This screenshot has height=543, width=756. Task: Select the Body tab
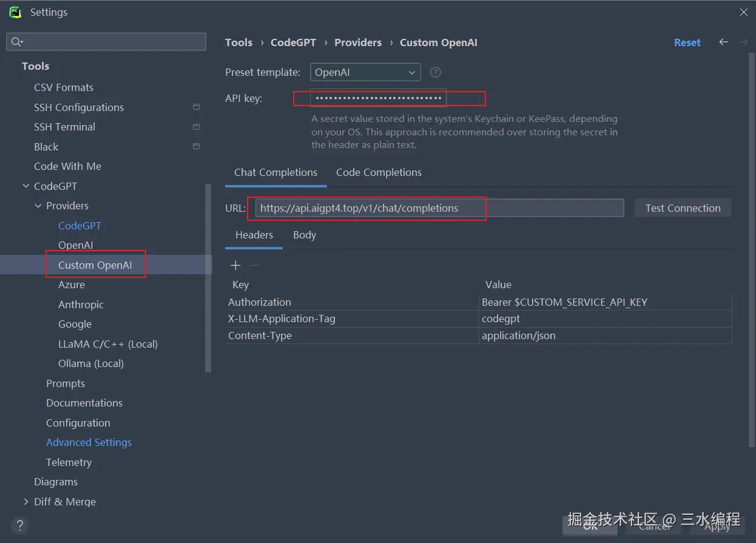[305, 235]
